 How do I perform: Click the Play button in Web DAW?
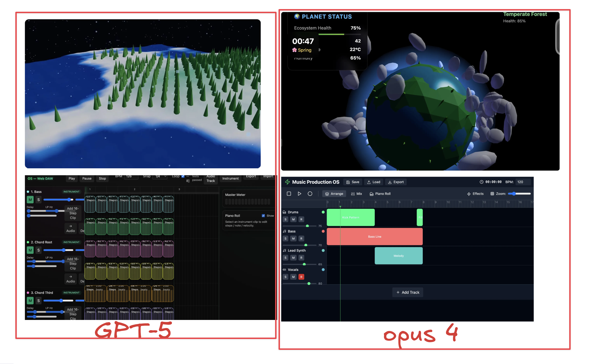coord(72,179)
